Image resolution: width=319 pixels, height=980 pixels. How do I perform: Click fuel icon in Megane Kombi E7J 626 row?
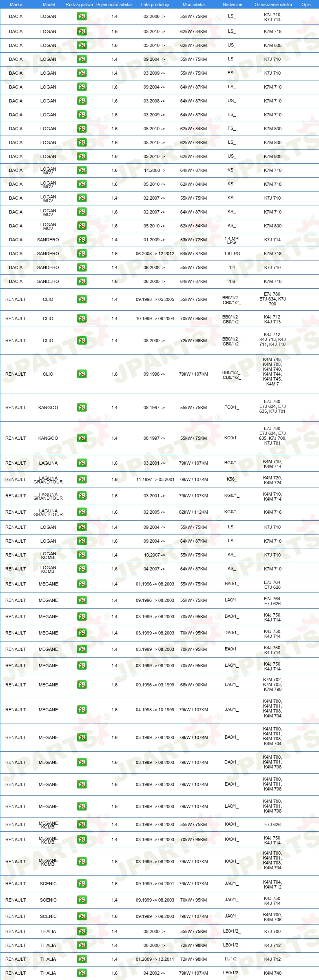coord(82,824)
